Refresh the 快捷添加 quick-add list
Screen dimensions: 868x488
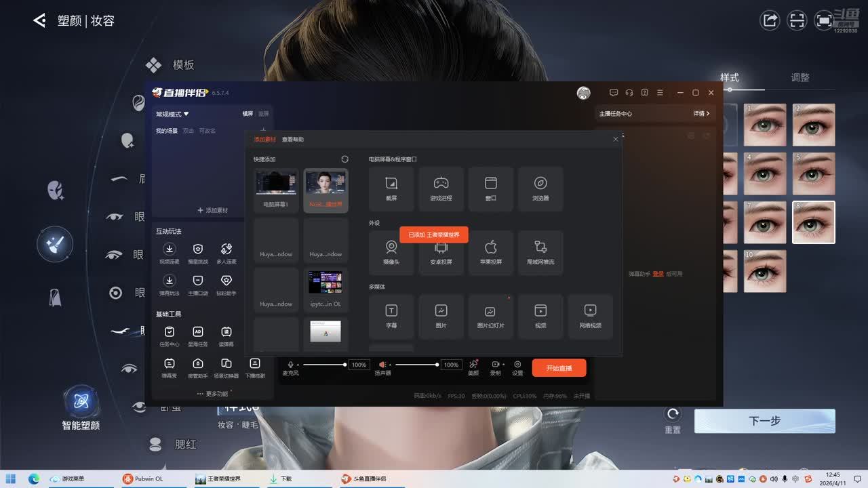click(344, 159)
